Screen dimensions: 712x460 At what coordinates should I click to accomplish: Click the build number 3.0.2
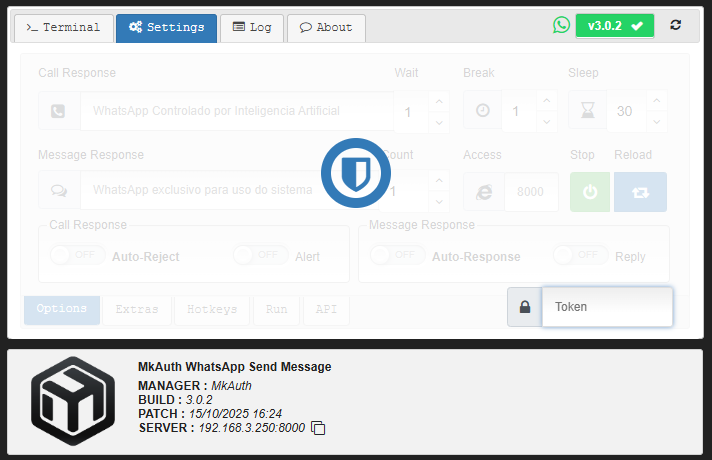(x=199, y=400)
